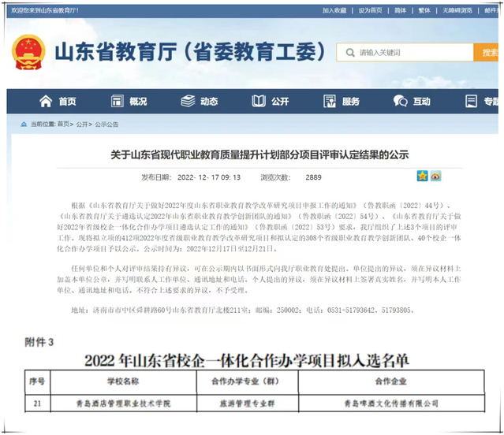Click 设为首页 link
Viewport: 504px width, 435px height.
[370, 10]
